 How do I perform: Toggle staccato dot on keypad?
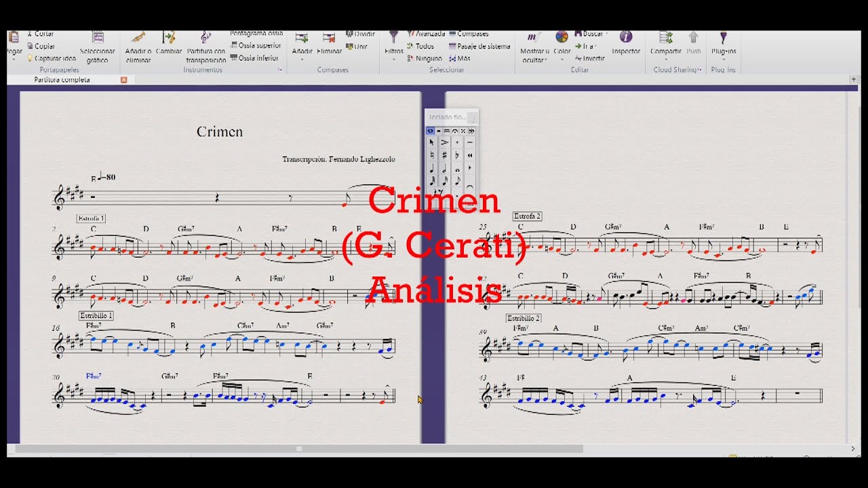[x=457, y=142]
